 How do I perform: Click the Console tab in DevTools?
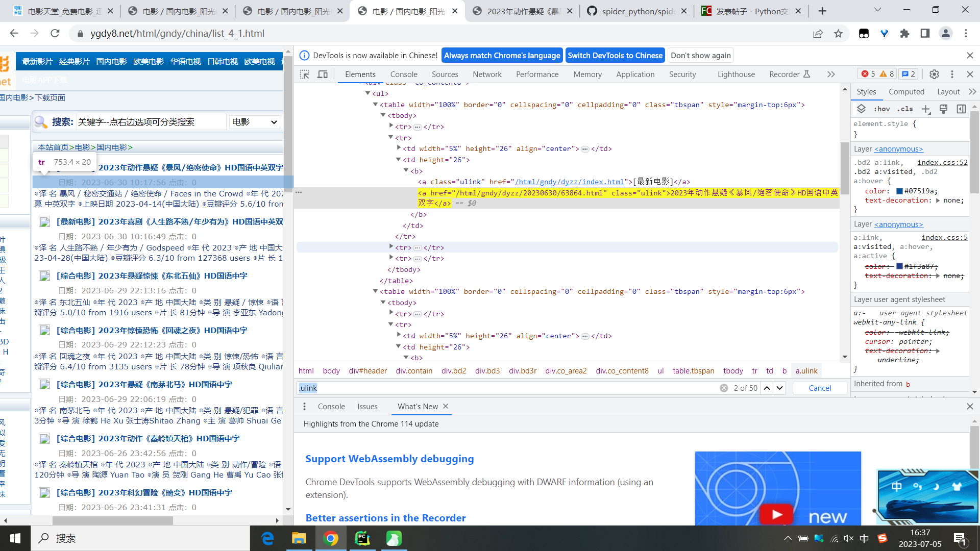(403, 74)
